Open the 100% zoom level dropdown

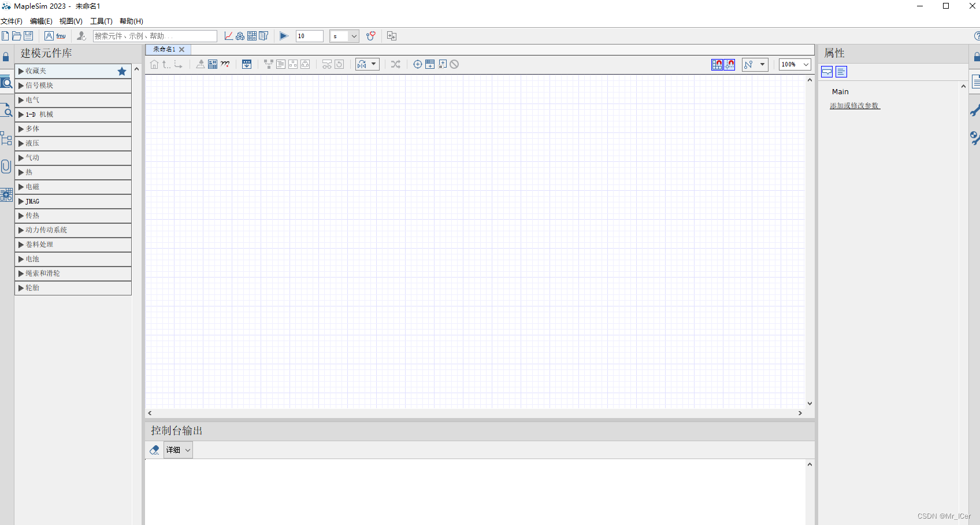coord(795,64)
